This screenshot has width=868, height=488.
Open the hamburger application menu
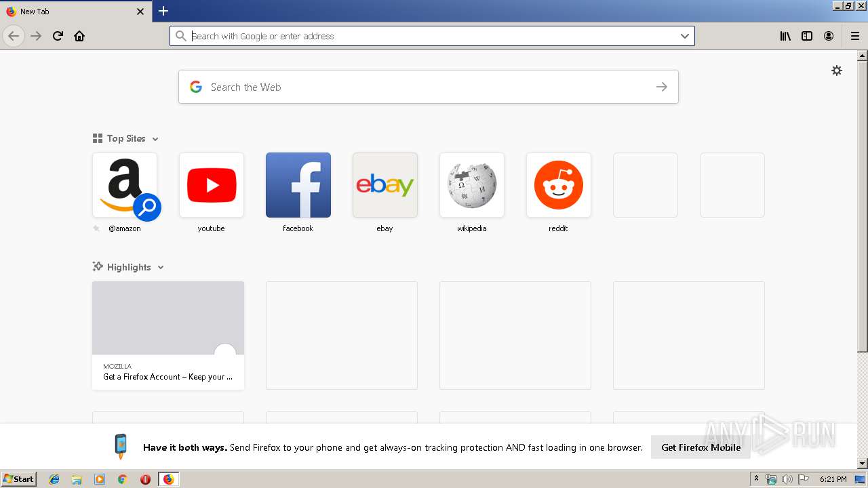pyautogui.click(x=855, y=36)
